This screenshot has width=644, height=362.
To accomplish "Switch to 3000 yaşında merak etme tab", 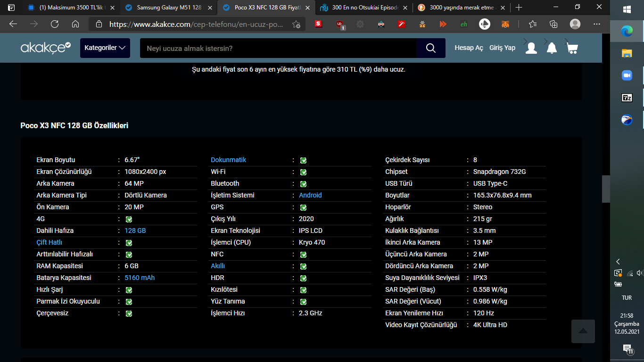I will pos(461,8).
